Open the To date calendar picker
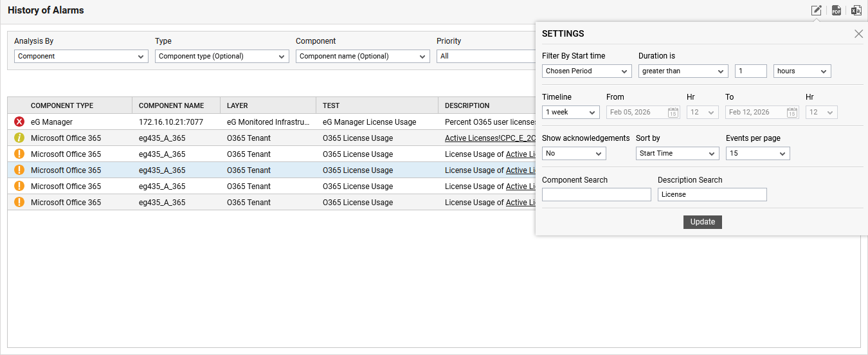This screenshot has width=868, height=355. pos(792,113)
